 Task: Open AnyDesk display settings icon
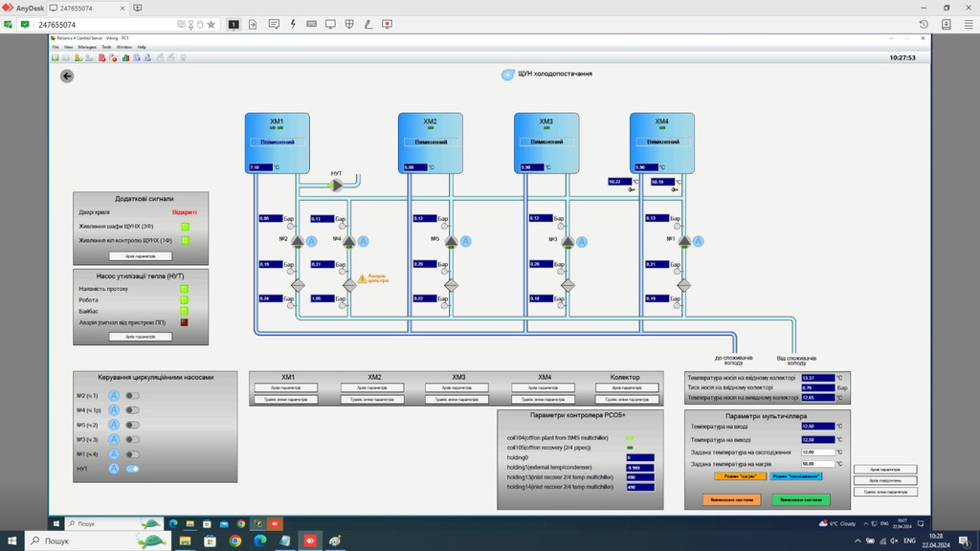click(x=330, y=24)
